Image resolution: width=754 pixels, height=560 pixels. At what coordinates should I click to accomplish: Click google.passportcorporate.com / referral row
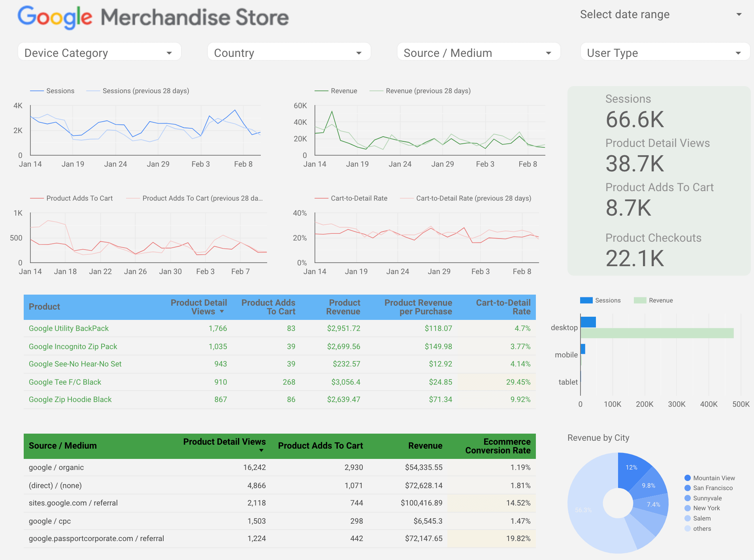(280, 539)
